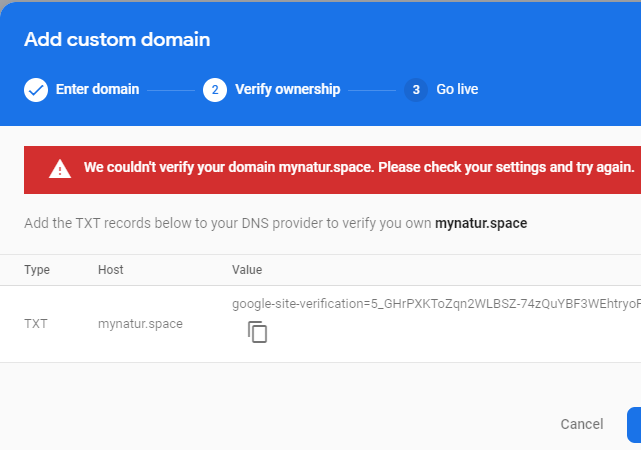Jump to the Go live step
The height and width of the screenshot is (450, 641).
[457, 90]
